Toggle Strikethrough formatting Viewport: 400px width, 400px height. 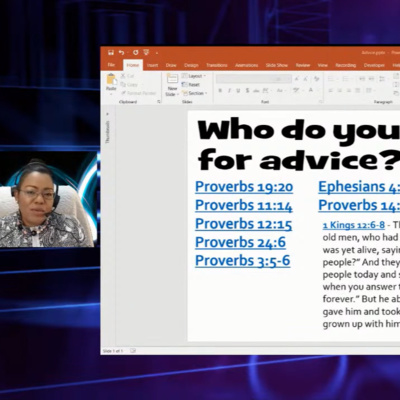[256, 90]
